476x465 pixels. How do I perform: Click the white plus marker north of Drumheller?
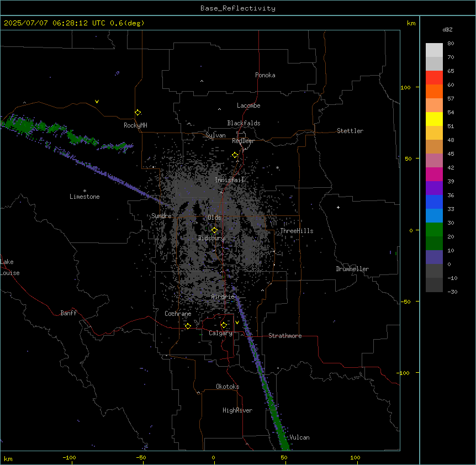(338, 207)
